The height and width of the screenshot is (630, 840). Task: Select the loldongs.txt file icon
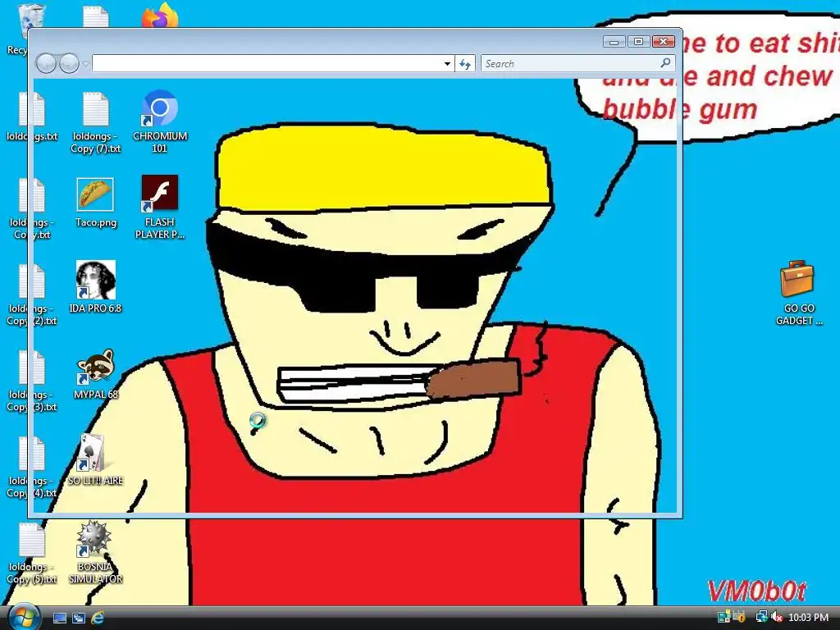coord(32,116)
